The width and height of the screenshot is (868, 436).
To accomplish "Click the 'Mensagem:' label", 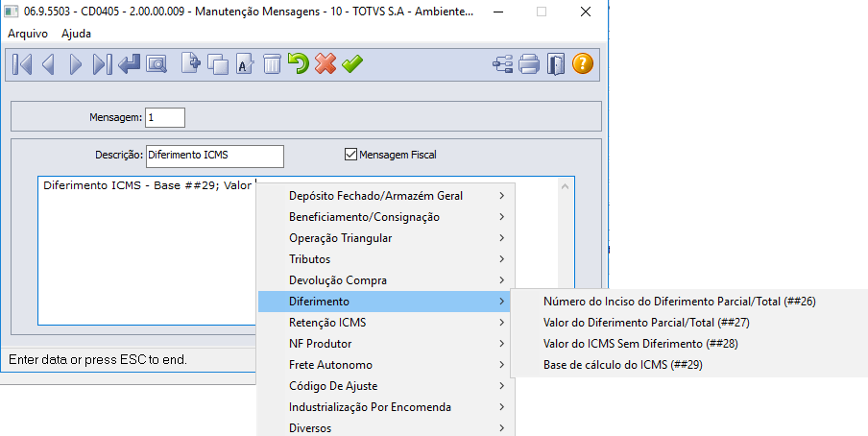I will pos(115,117).
